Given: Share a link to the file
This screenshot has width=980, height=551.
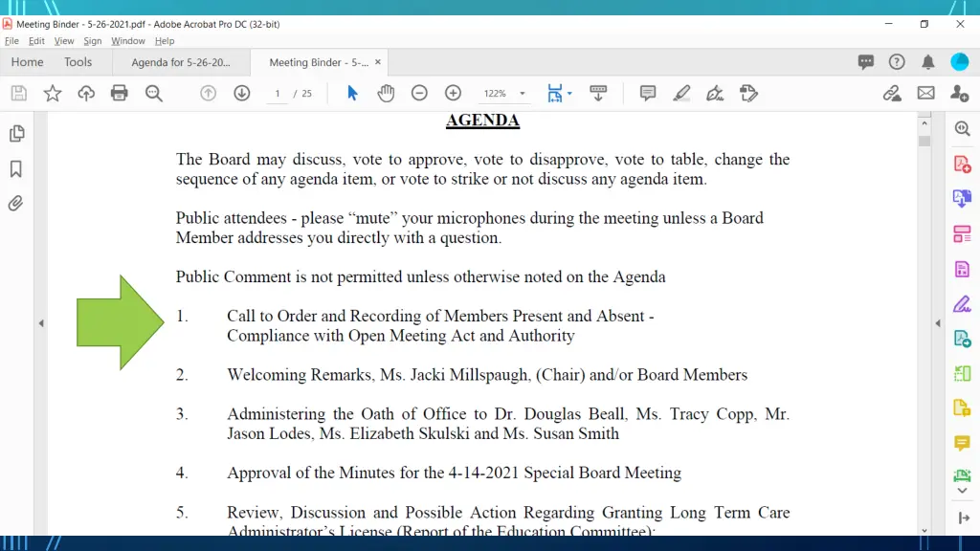Looking at the screenshot, I should (x=893, y=93).
